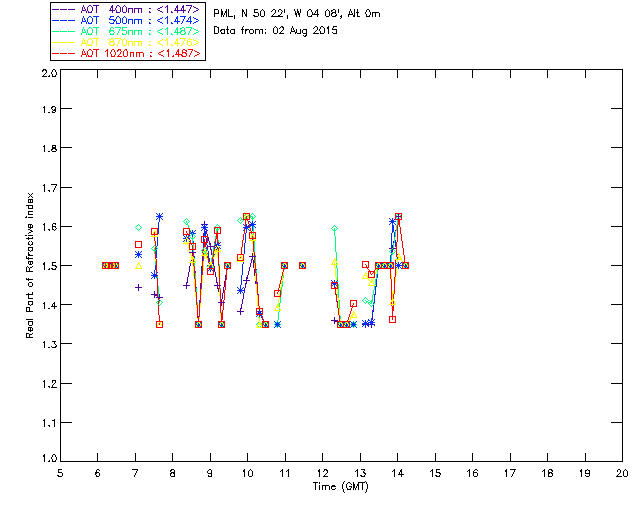Screen dimensions: 640x512
Task: Click the 1.4 y-axis tick label
Action: [x=49, y=305]
